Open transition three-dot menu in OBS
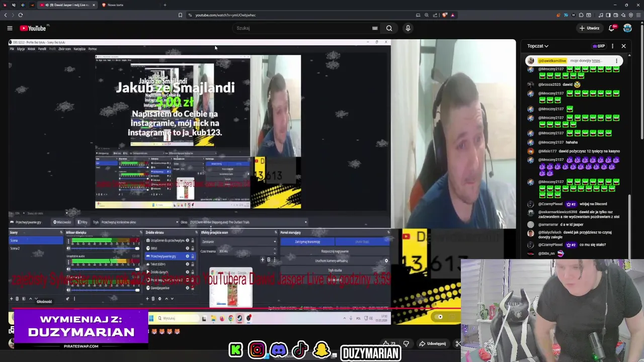The image size is (644, 362). point(274,260)
